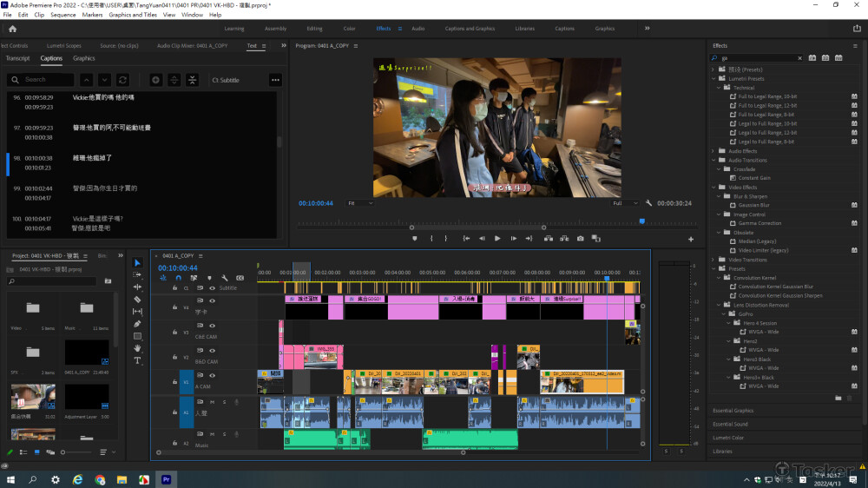Select the Pen tool

coord(137,323)
